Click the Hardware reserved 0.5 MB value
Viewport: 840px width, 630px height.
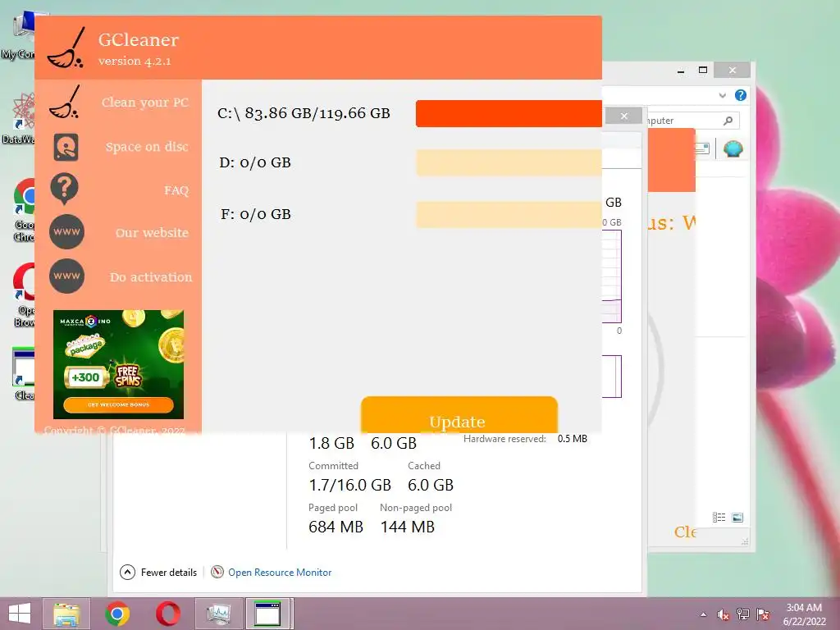[x=572, y=439]
